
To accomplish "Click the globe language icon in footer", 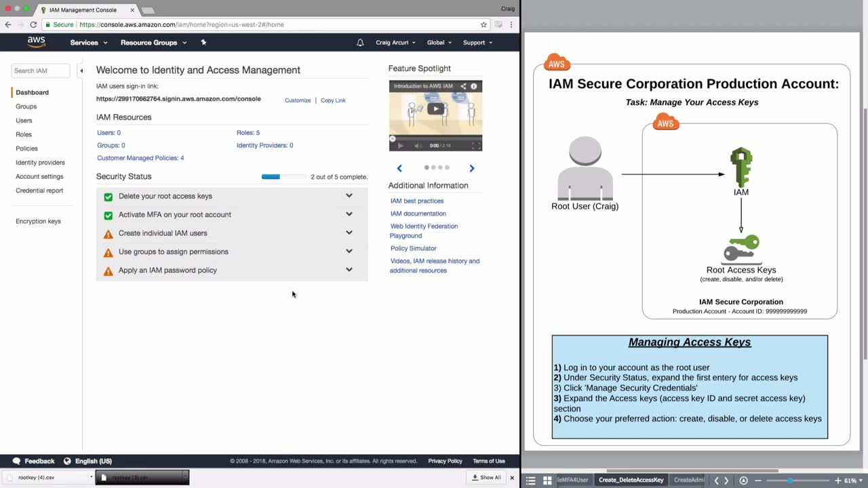I will click(67, 461).
